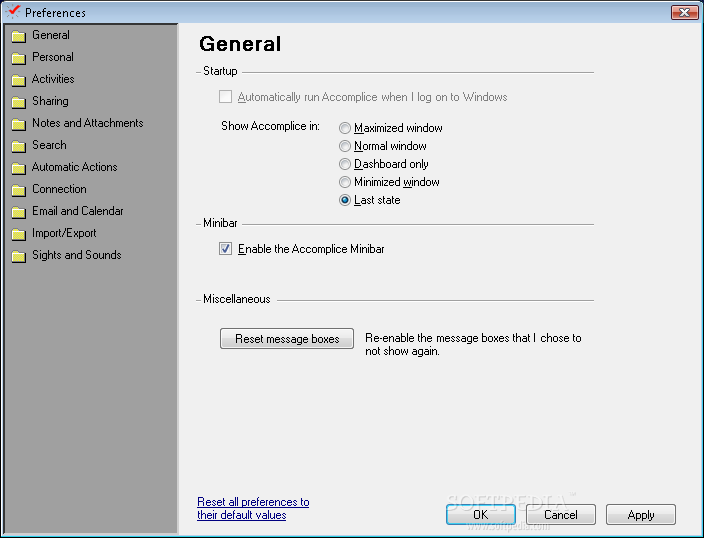The image size is (704, 538).
Task: Open Automatic Actions settings
Action: [x=75, y=167]
